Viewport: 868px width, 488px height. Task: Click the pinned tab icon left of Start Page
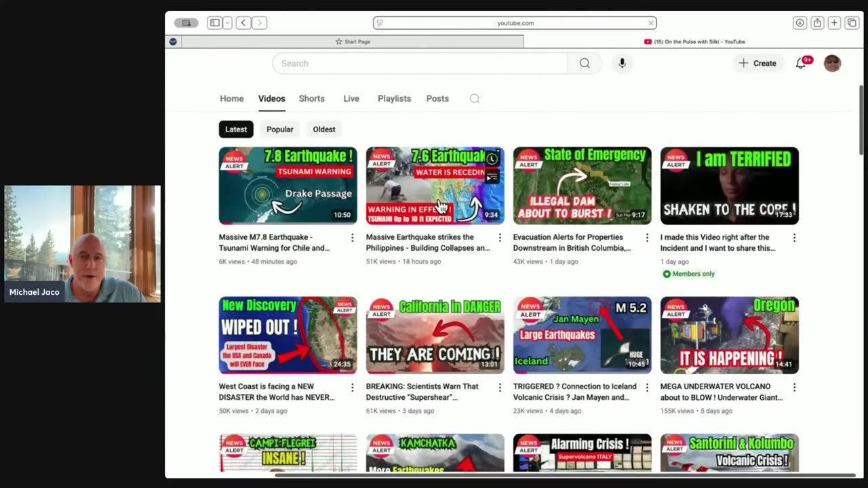[173, 41]
